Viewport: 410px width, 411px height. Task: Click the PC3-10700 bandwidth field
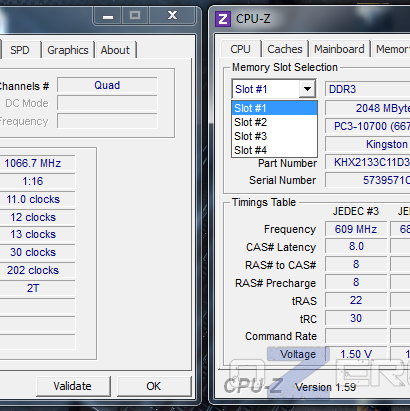pyautogui.click(x=368, y=126)
